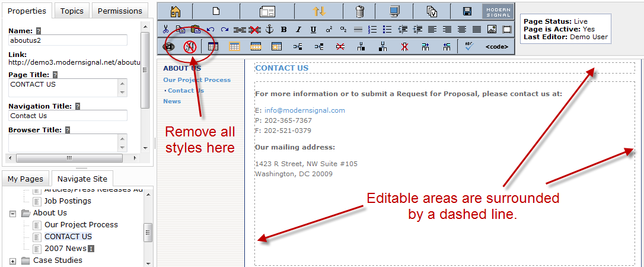Click the info@modernsignal.com email link
644x267 pixels.
(x=304, y=110)
